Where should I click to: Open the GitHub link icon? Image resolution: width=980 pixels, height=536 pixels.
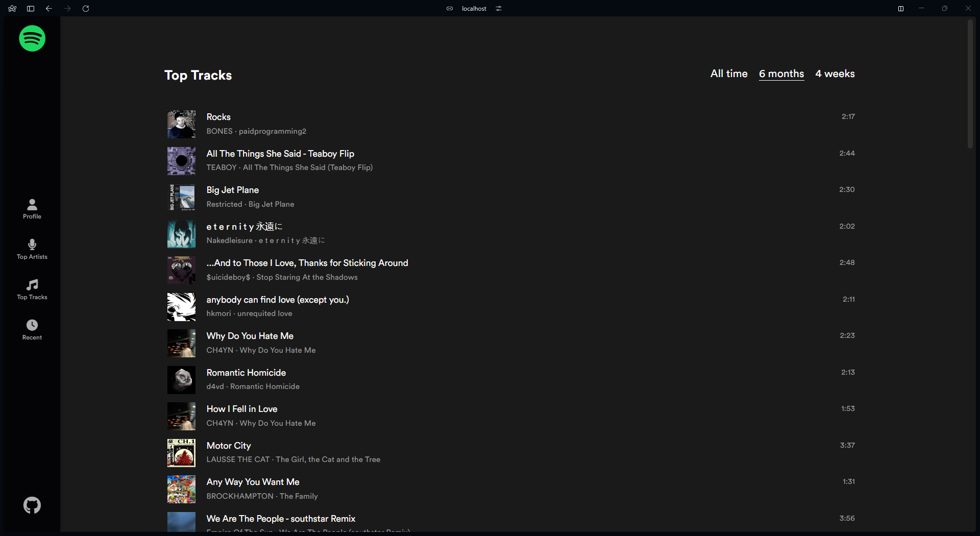point(32,505)
